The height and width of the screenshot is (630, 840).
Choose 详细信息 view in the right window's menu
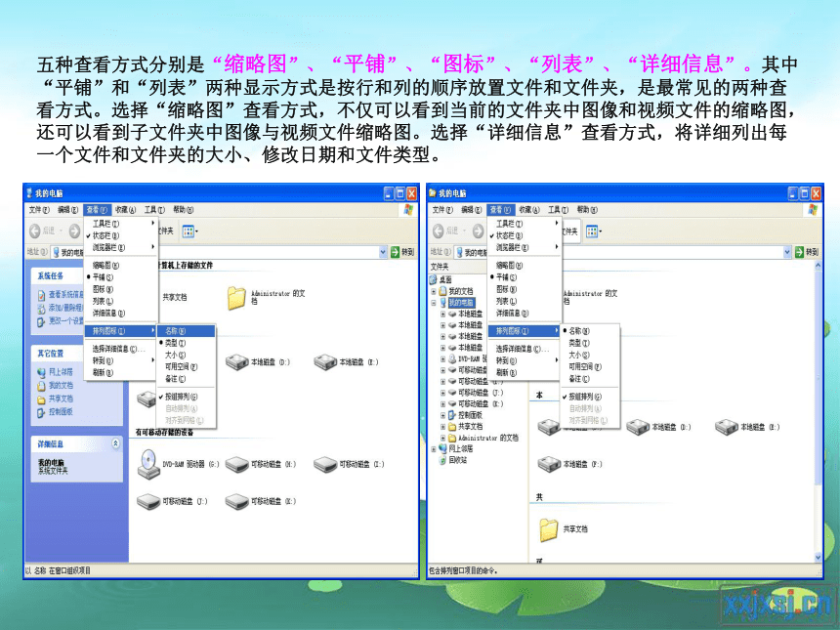click(x=525, y=314)
